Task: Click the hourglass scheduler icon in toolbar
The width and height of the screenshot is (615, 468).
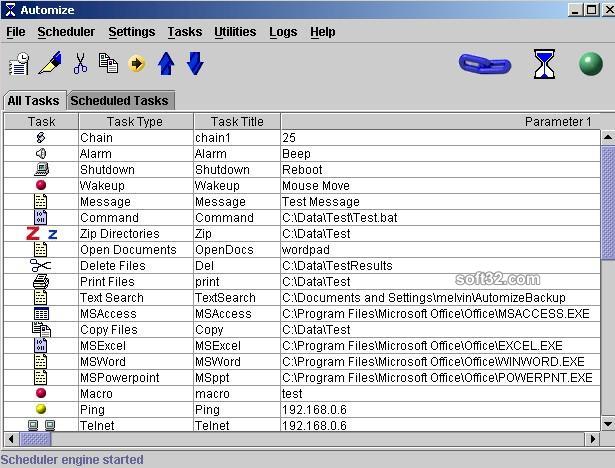Action: coord(544,64)
